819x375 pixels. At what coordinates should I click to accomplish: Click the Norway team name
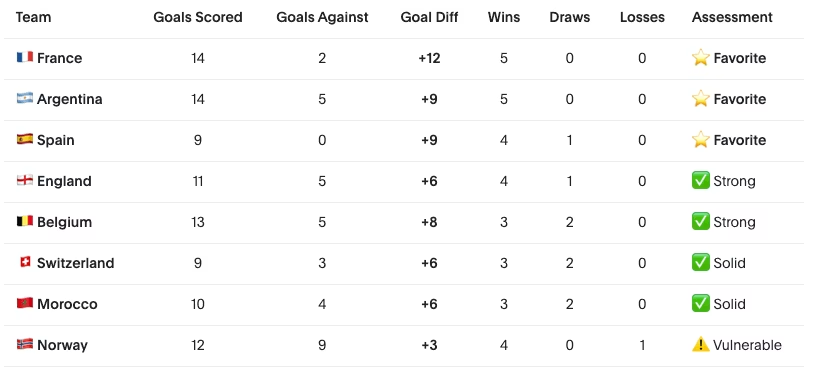click(62, 345)
